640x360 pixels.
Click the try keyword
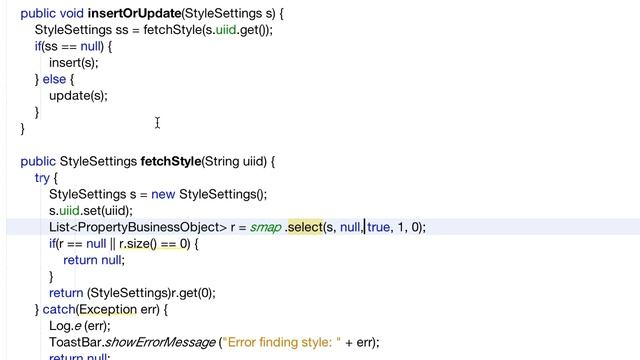[42, 178]
